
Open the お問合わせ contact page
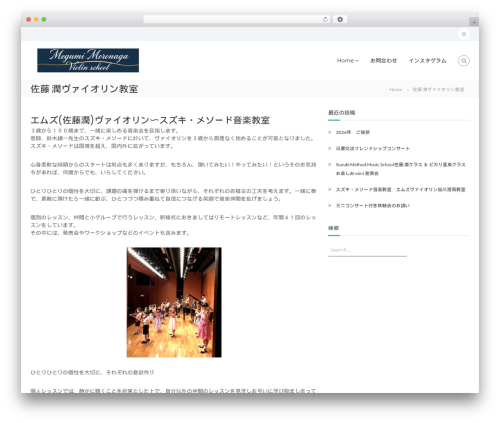coord(383,61)
